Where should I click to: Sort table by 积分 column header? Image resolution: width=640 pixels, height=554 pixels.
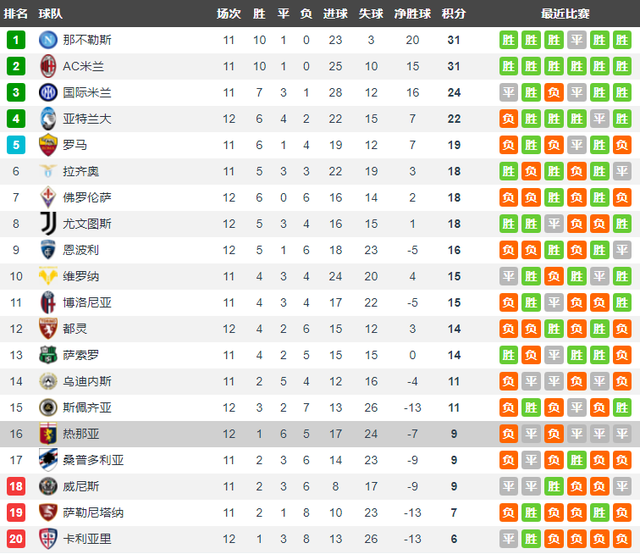pos(453,14)
